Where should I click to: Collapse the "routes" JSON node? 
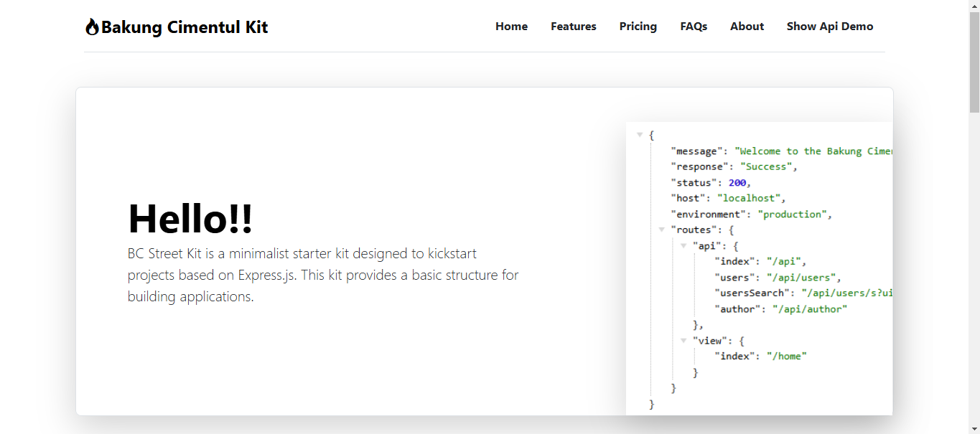[x=662, y=230]
